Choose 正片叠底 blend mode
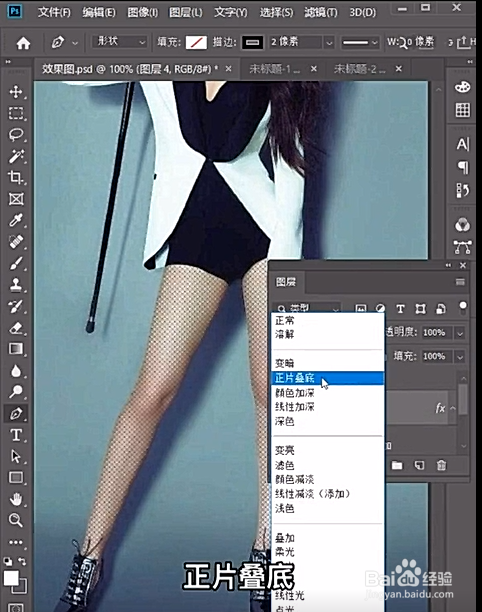This screenshot has height=612, width=482. coord(328,378)
